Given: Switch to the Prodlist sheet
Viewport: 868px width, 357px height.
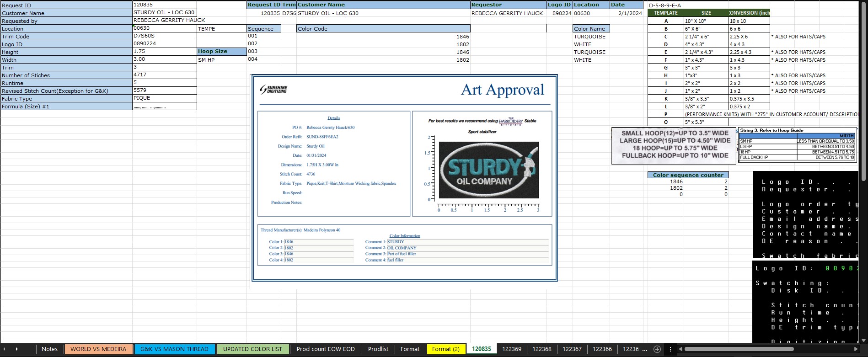Looking at the screenshot, I should coord(378,349).
